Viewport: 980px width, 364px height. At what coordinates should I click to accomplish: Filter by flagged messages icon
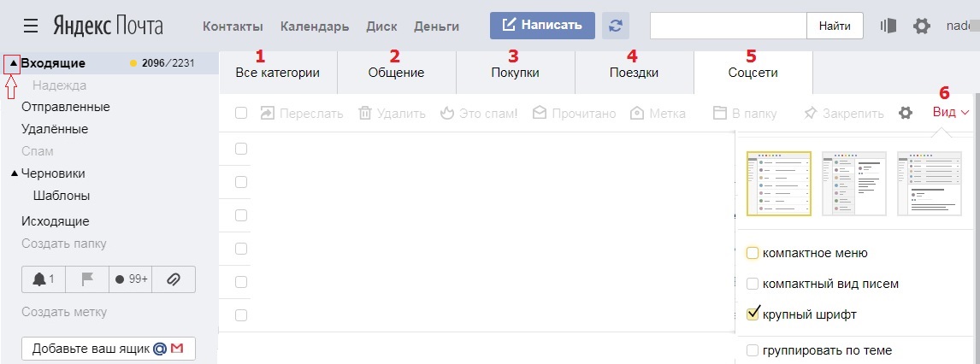point(87,279)
